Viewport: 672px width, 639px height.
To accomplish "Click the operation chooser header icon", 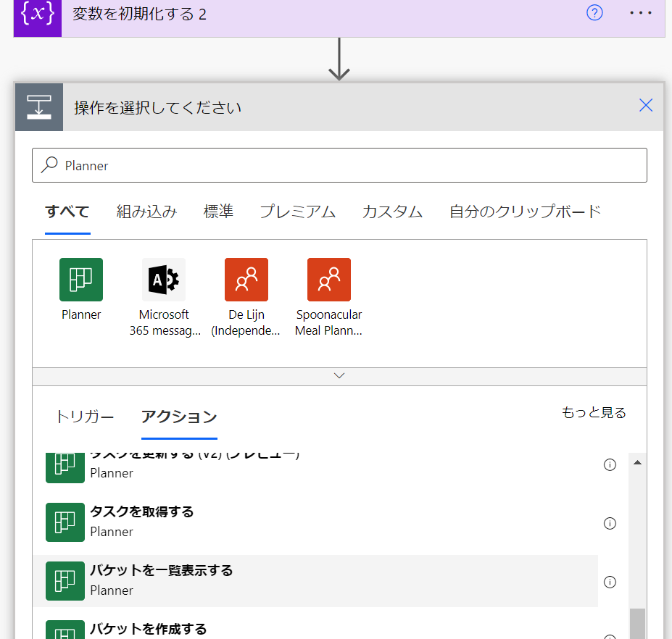I will click(39, 107).
